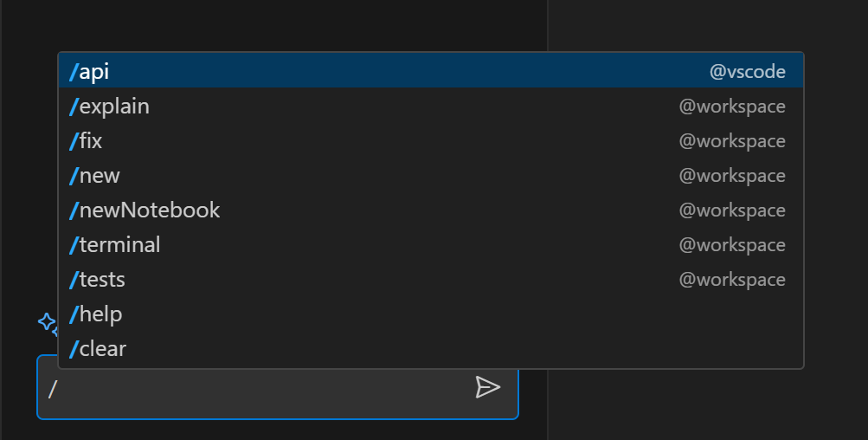Select the /terminal command
This screenshot has width=868, height=440.
click(x=431, y=244)
